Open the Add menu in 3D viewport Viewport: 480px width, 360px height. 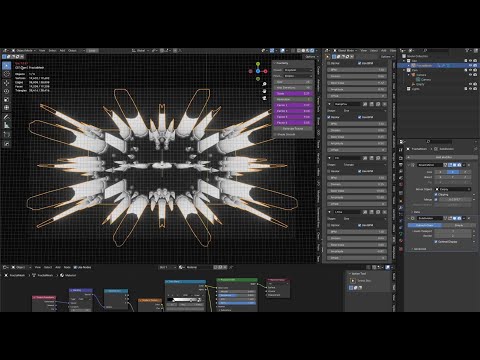[62, 51]
